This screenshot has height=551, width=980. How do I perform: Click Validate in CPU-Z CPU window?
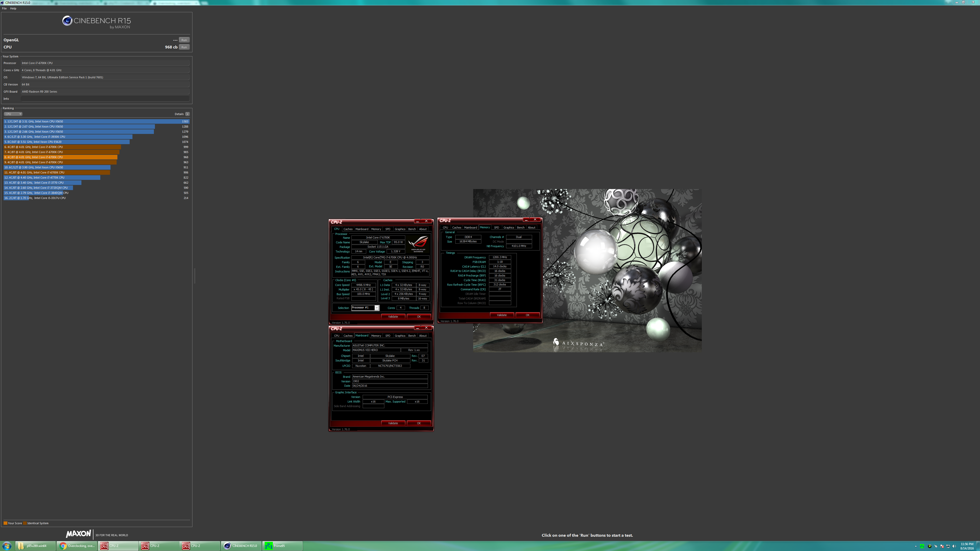click(x=393, y=316)
